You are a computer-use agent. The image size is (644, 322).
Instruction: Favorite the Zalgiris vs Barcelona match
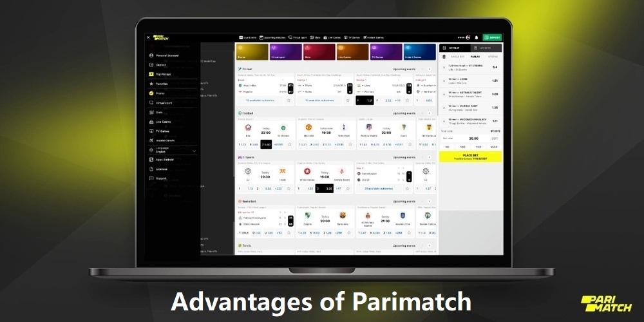tap(348, 233)
